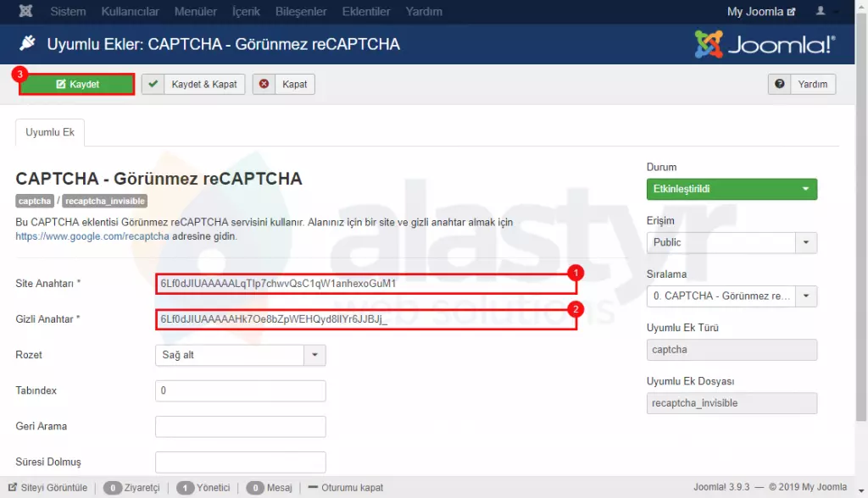868x498 pixels.
Task: Open the Eklentiler menu
Action: click(x=366, y=12)
